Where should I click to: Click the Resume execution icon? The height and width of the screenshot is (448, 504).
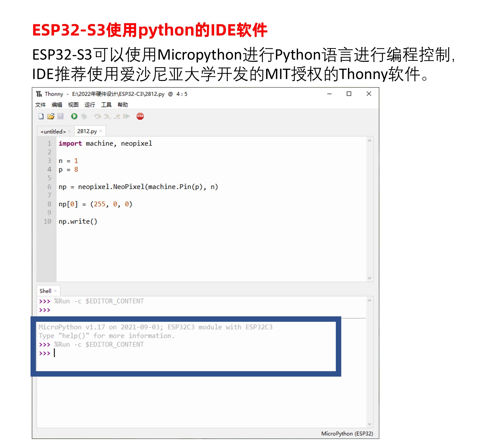pyautogui.click(x=127, y=116)
